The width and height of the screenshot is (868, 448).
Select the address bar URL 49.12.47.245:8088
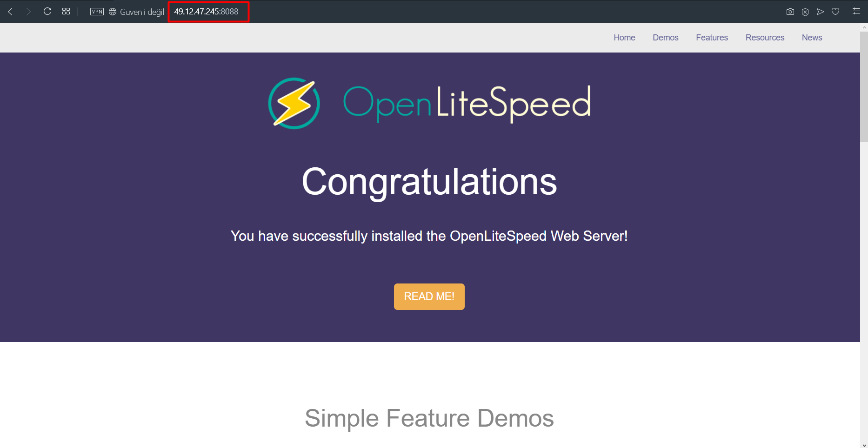(207, 12)
